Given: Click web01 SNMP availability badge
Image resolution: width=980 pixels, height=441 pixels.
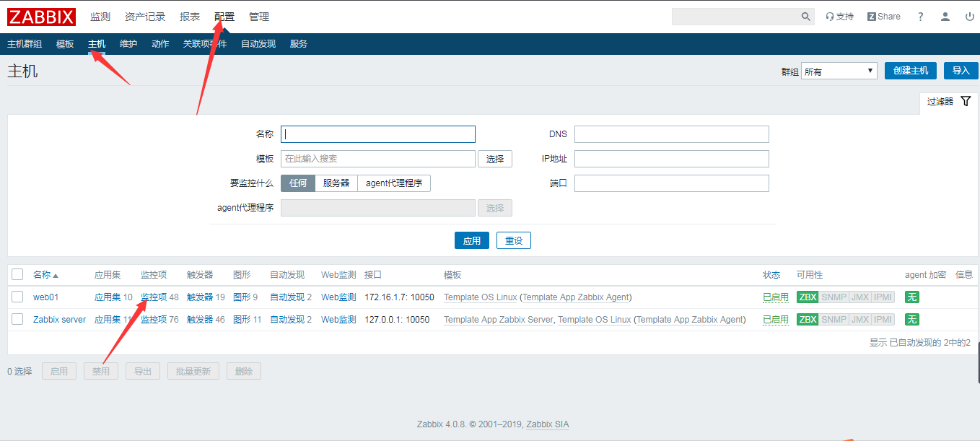Looking at the screenshot, I should click(x=834, y=297).
